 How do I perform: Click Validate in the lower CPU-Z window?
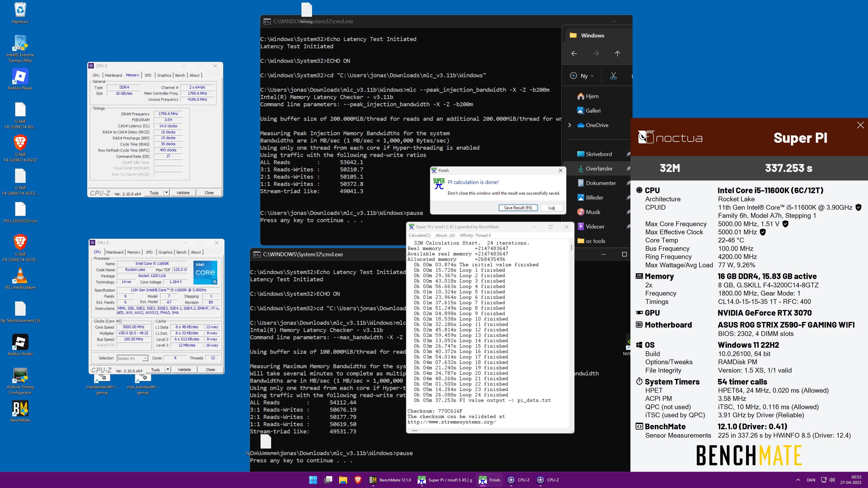pos(184,369)
